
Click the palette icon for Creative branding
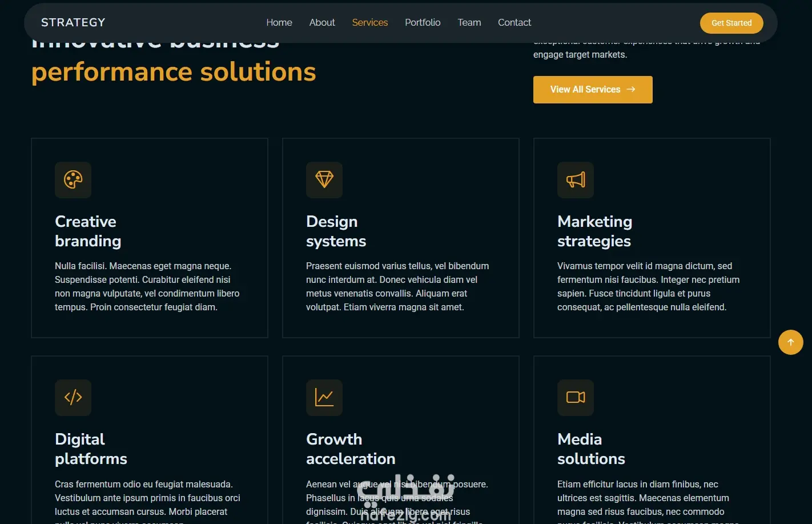point(73,179)
